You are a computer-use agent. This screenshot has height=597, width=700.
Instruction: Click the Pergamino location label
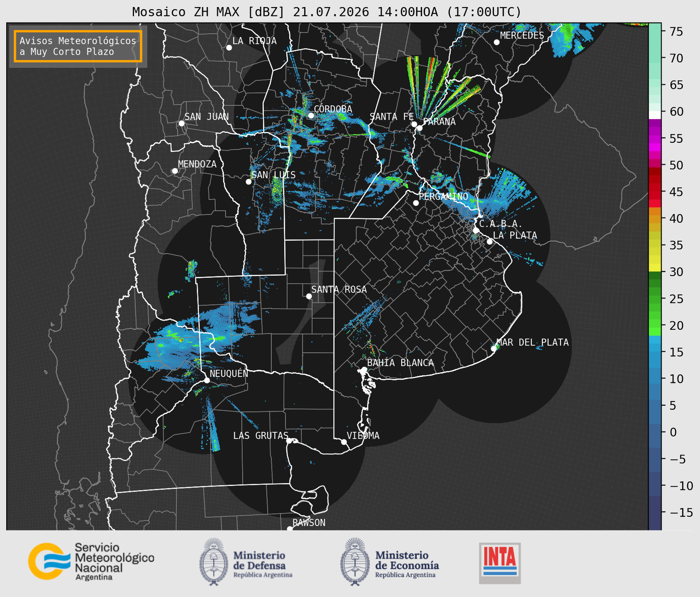[443, 196]
